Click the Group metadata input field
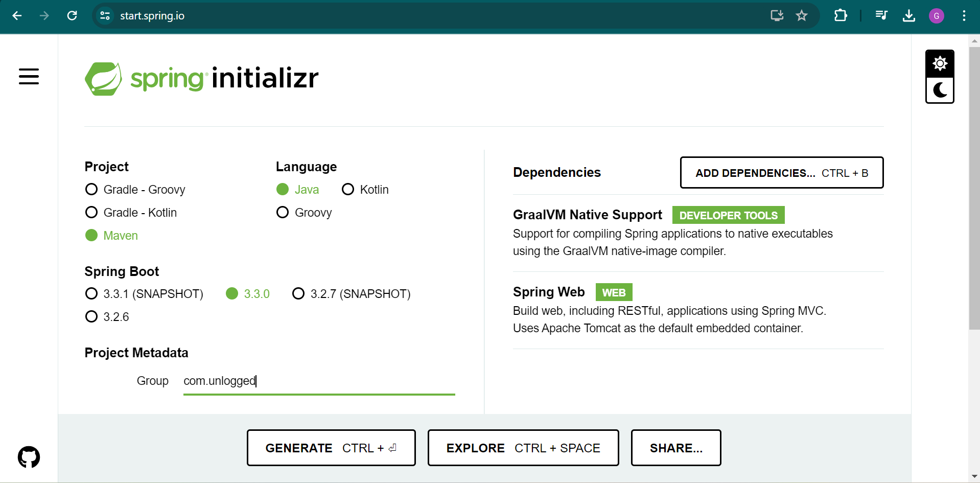The height and width of the screenshot is (483, 980). click(319, 381)
